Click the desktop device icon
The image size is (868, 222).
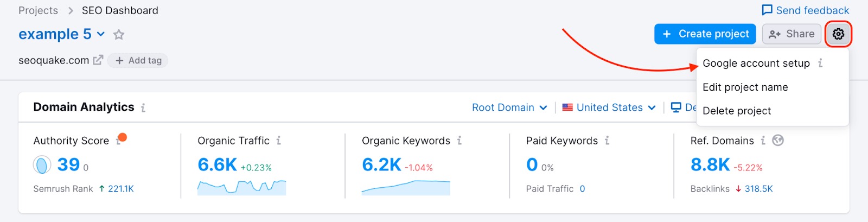pos(676,107)
